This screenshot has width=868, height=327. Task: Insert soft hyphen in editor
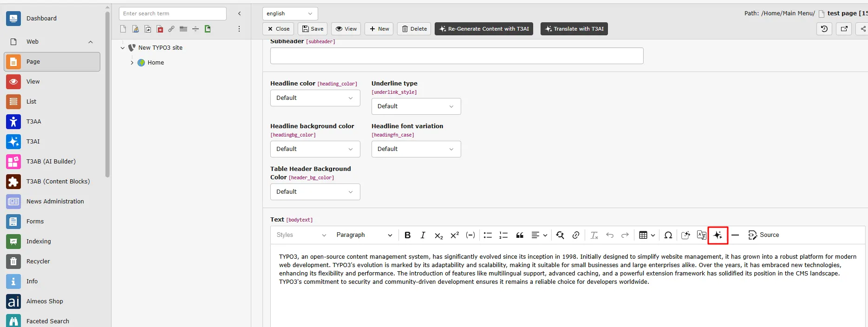(470, 235)
